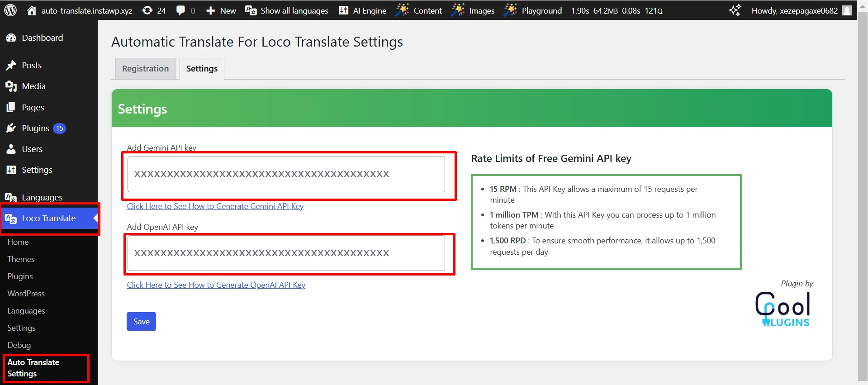Open Auto Translate Settings submenu
This screenshot has width=868, height=385.
click(x=33, y=368)
